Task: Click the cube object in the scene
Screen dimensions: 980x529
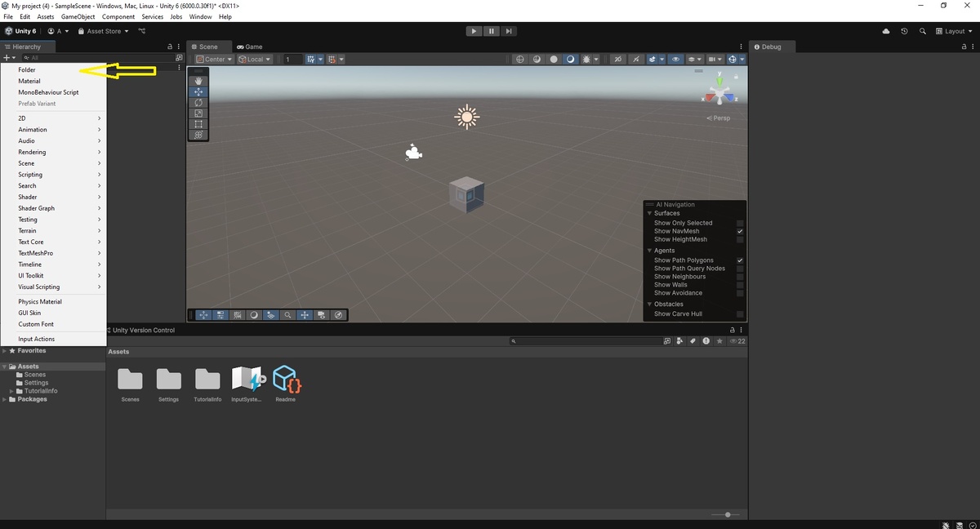Action: click(466, 194)
